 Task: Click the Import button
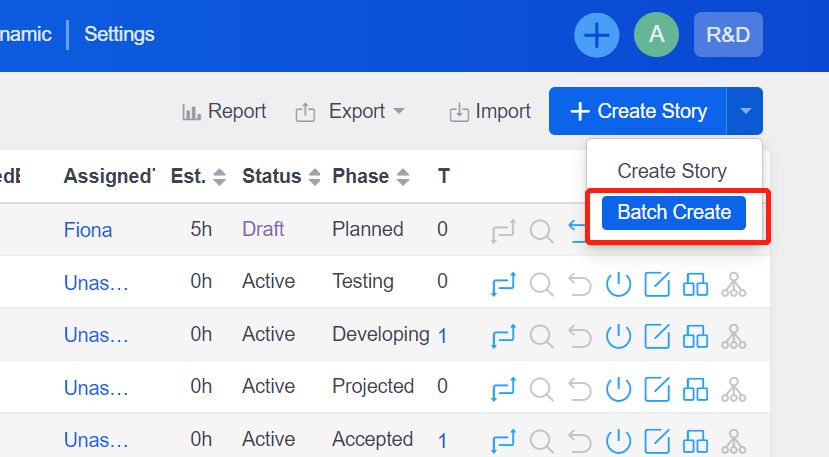click(x=490, y=112)
